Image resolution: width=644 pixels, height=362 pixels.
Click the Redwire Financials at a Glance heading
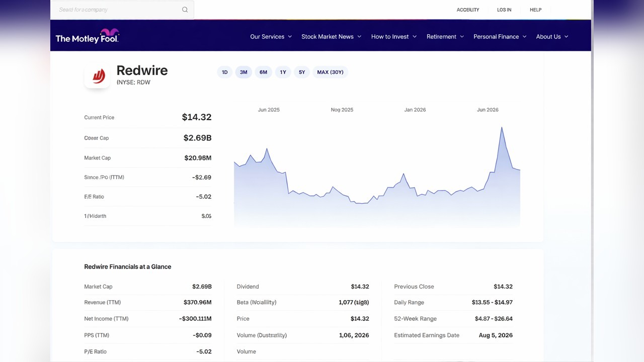128,267
